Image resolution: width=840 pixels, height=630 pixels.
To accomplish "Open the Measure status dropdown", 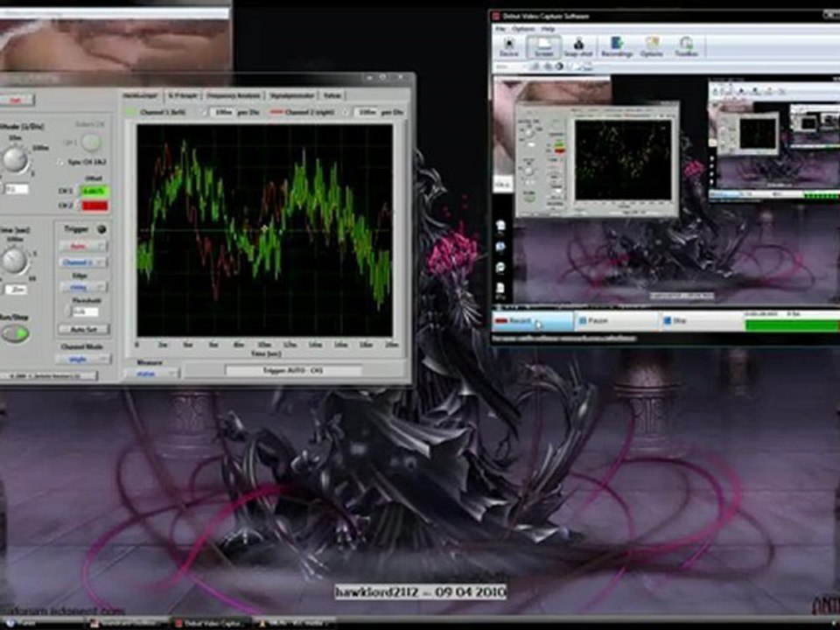I will 150,374.
